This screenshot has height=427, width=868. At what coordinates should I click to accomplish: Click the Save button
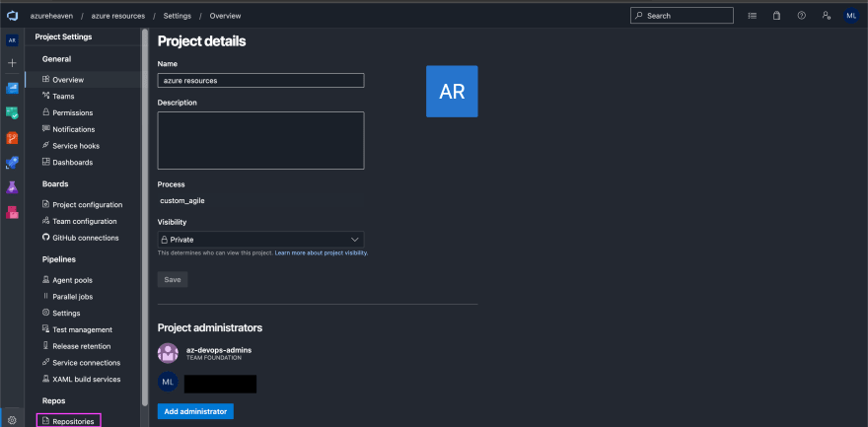(x=173, y=279)
